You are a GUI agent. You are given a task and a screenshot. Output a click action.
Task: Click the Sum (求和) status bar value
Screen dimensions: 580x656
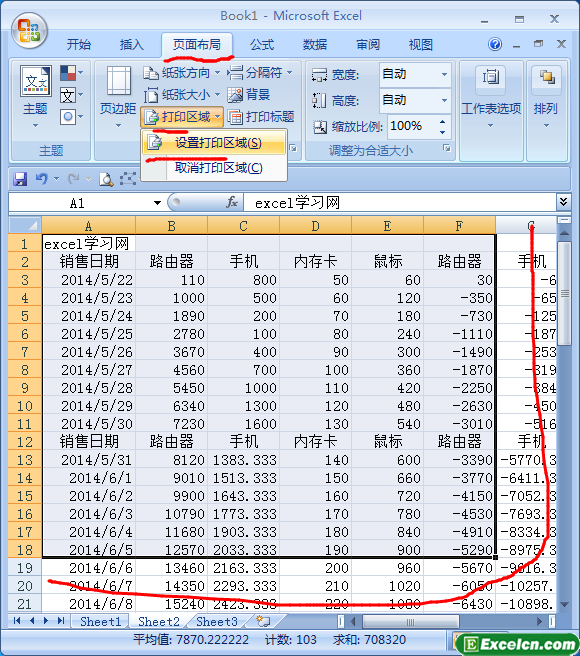tap(369, 640)
